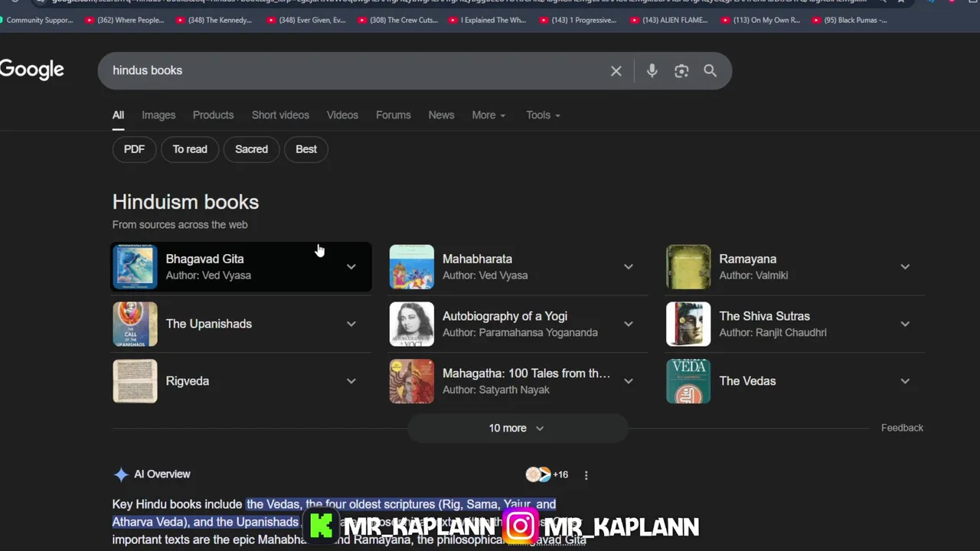
Task: Click the Ramayana cover thumbnail
Action: 688,267
